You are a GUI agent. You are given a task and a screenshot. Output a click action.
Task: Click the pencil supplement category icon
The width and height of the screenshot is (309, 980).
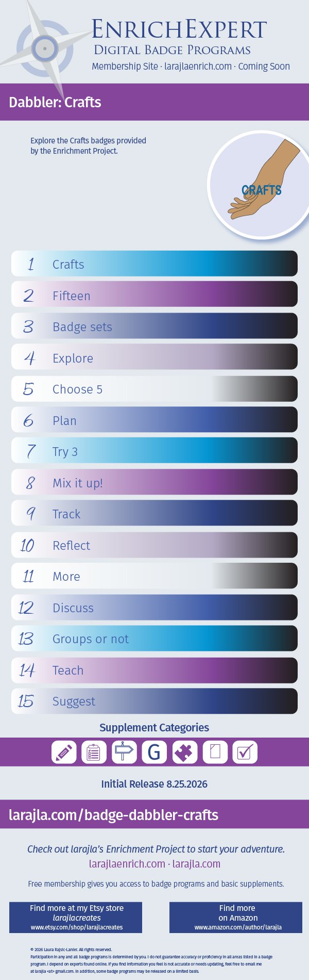click(x=64, y=752)
